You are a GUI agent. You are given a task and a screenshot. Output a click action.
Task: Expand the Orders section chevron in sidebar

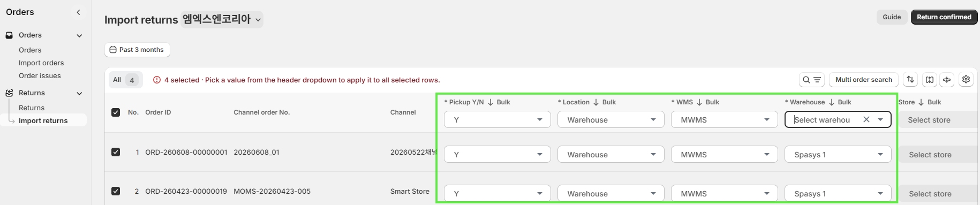(79, 36)
